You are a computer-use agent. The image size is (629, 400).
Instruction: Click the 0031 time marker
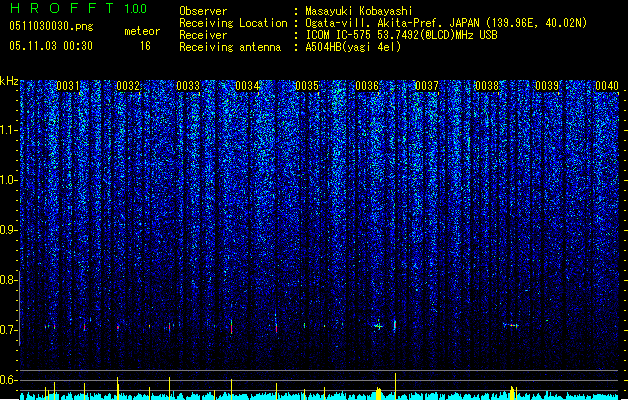click(x=68, y=86)
